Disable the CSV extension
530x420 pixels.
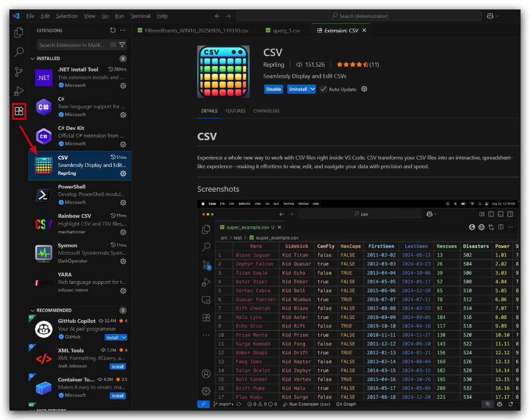click(x=273, y=89)
